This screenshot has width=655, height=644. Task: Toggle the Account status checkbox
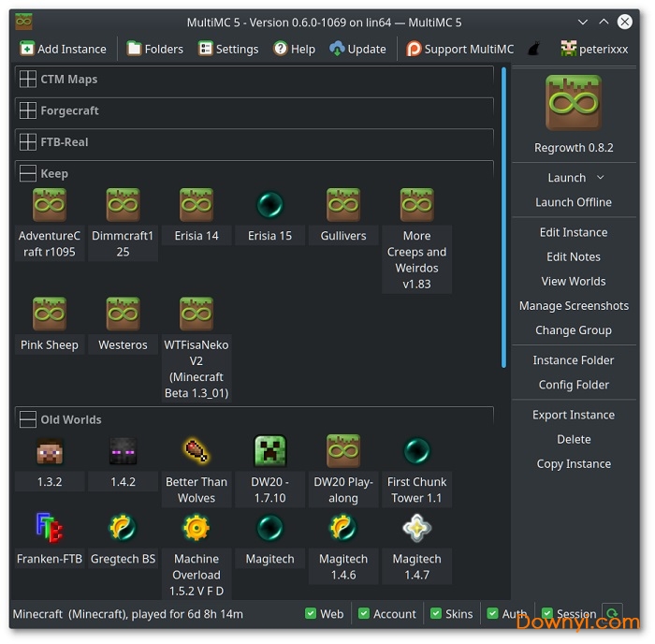[x=363, y=614]
